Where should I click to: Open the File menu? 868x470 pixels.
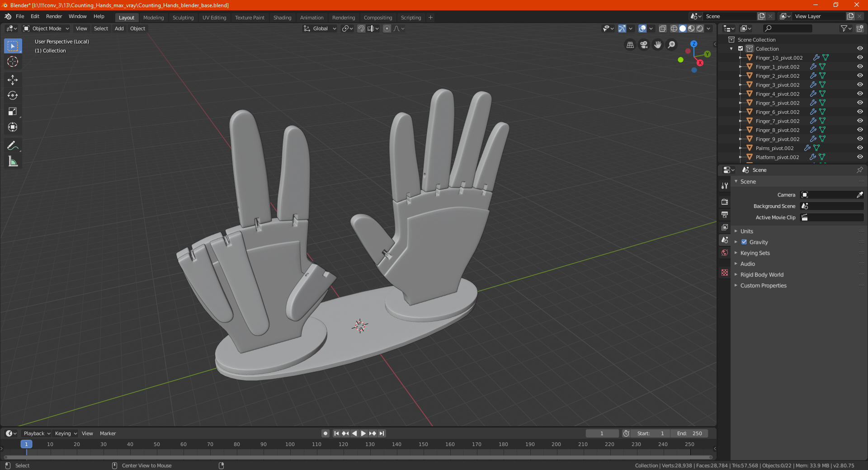point(20,16)
